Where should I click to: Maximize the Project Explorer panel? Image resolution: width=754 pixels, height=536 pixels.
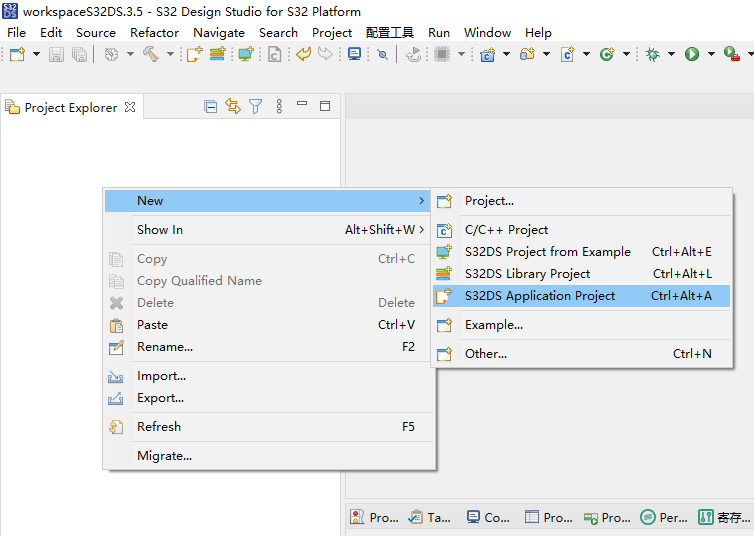click(325, 106)
